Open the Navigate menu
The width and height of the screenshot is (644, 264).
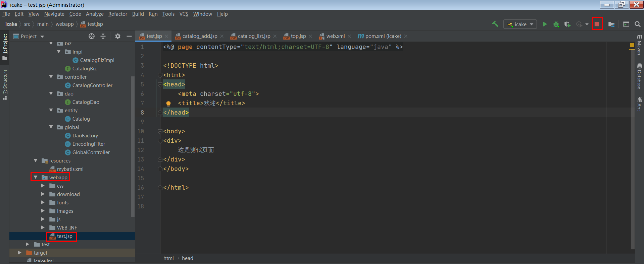pos(54,14)
